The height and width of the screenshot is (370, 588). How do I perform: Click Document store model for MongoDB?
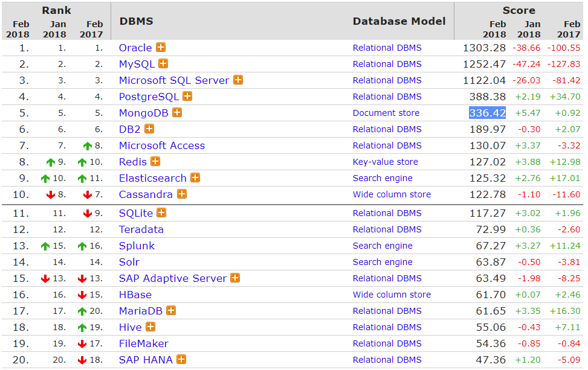coord(386,113)
